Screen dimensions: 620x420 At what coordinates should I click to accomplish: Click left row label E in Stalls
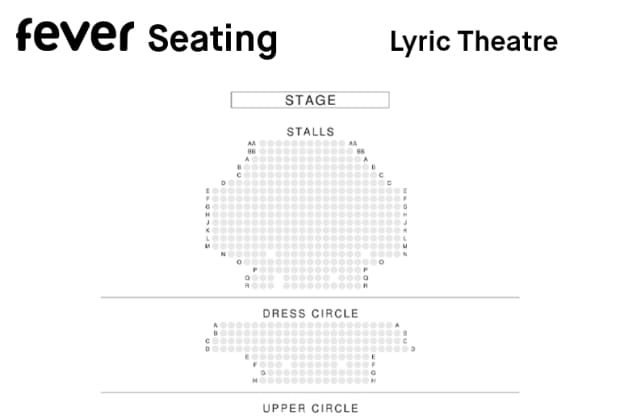click(208, 191)
